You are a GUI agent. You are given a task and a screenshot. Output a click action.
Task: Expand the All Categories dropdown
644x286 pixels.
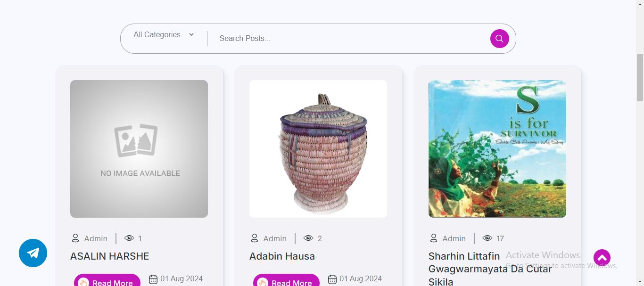(163, 35)
